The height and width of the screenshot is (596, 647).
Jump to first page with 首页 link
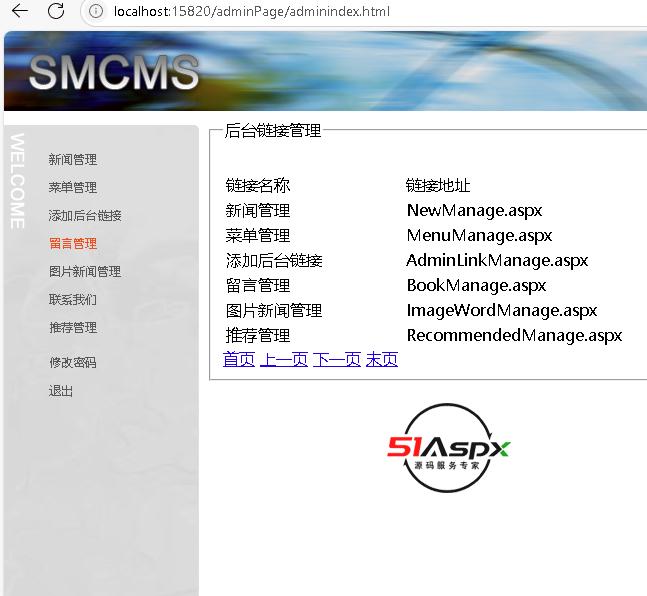click(239, 359)
